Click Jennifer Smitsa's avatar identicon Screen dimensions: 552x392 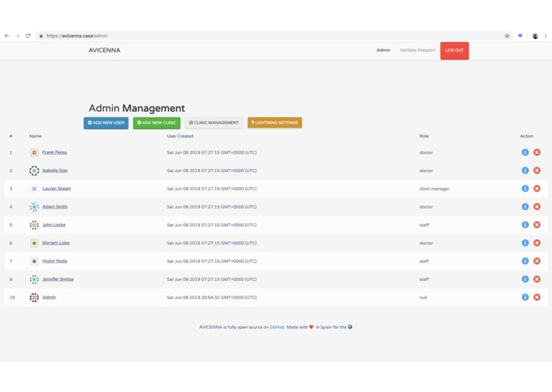[x=34, y=279]
